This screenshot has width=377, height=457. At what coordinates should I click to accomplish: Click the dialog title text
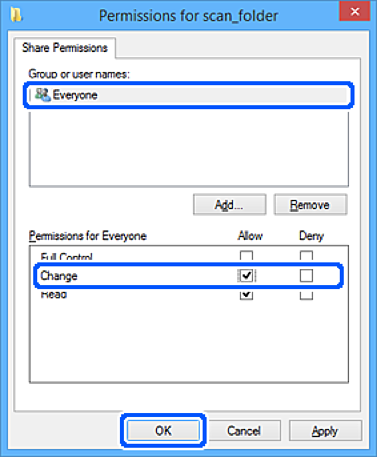(188, 16)
